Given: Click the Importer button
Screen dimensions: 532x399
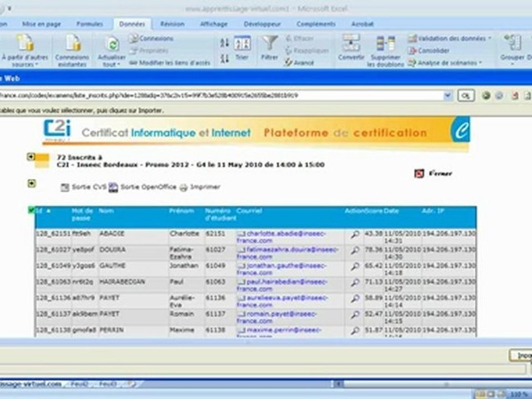Looking at the screenshot, I should [521, 355].
